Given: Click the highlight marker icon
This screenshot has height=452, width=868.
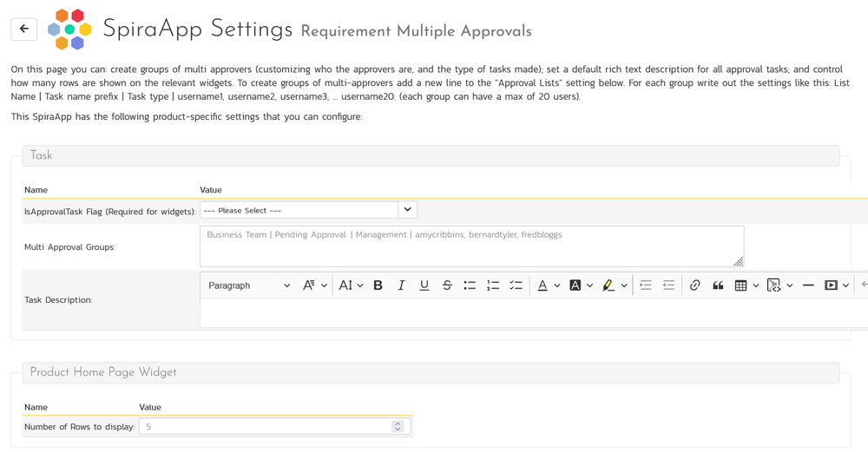Looking at the screenshot, I should click(608, 285).
